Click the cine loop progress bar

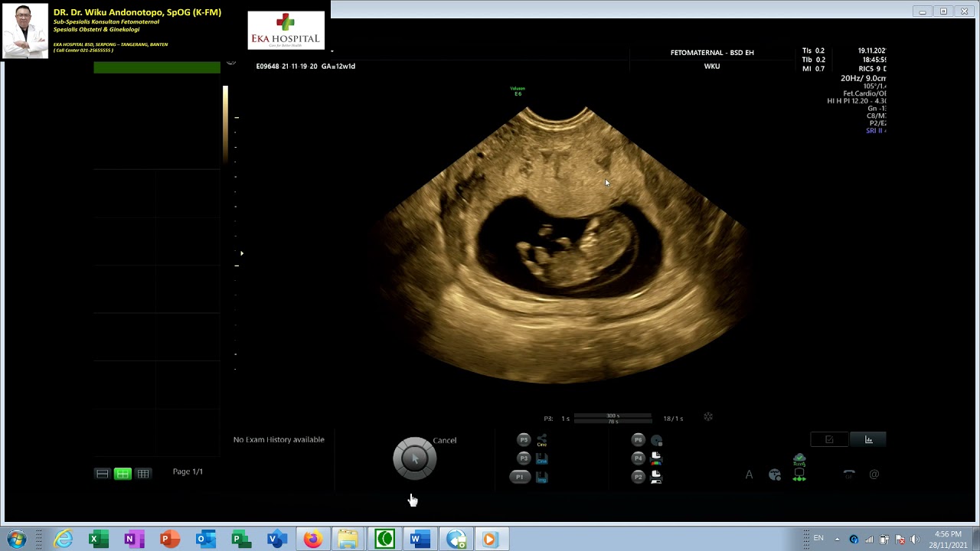tap(613, 419)
